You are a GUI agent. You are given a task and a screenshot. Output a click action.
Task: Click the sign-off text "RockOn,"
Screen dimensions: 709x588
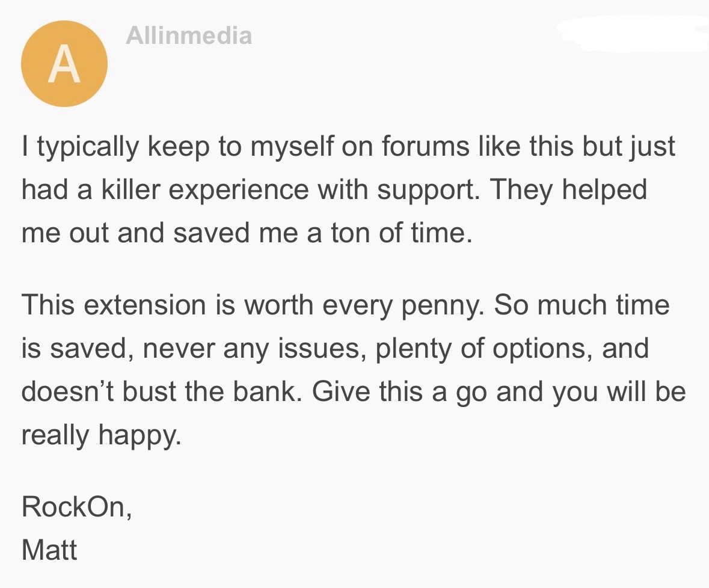[x=77, y=507]
